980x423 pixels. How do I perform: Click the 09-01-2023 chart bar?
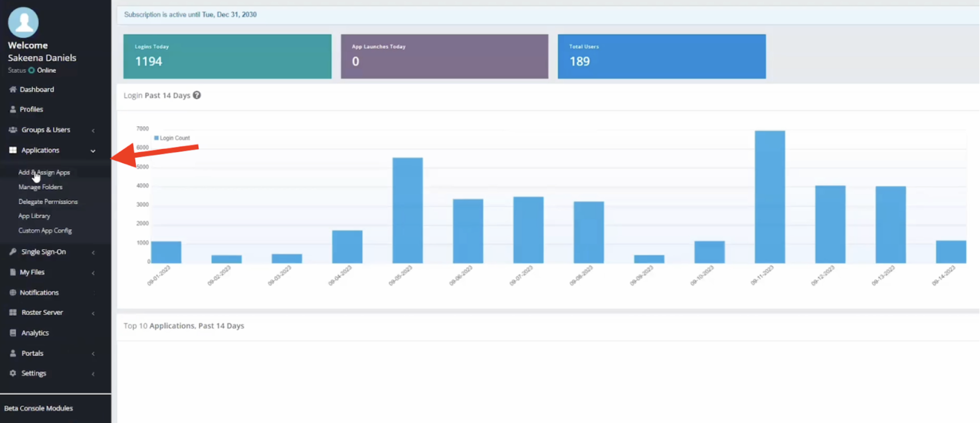point(166,252)
